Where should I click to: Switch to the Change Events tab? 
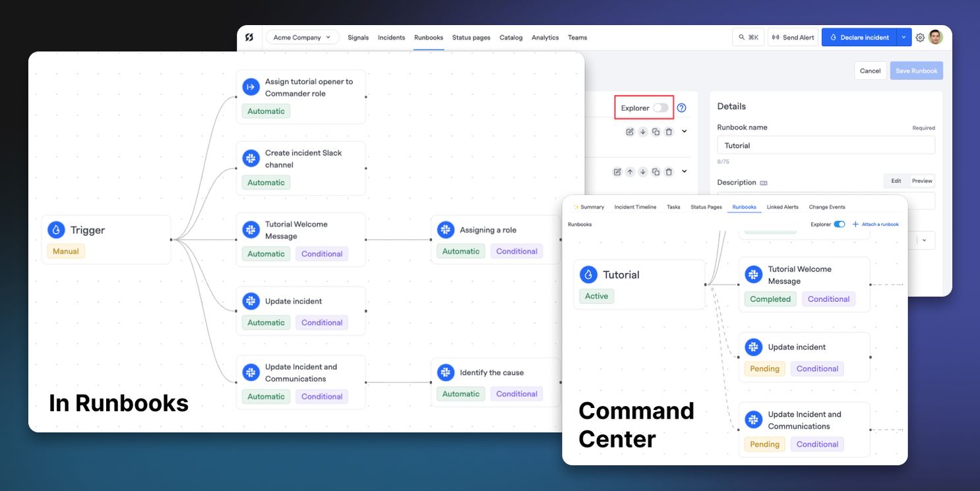click(827, 207)
